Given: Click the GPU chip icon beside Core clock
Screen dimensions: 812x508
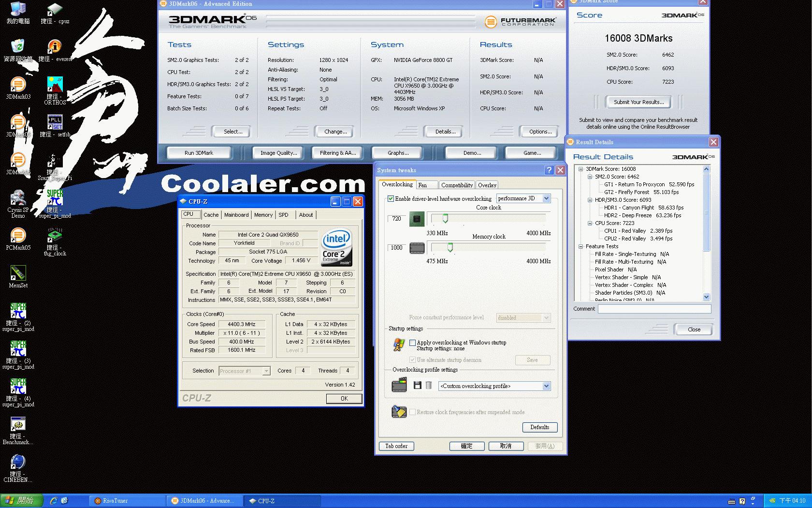Looking at the screenshot, I should pos(417,219).
